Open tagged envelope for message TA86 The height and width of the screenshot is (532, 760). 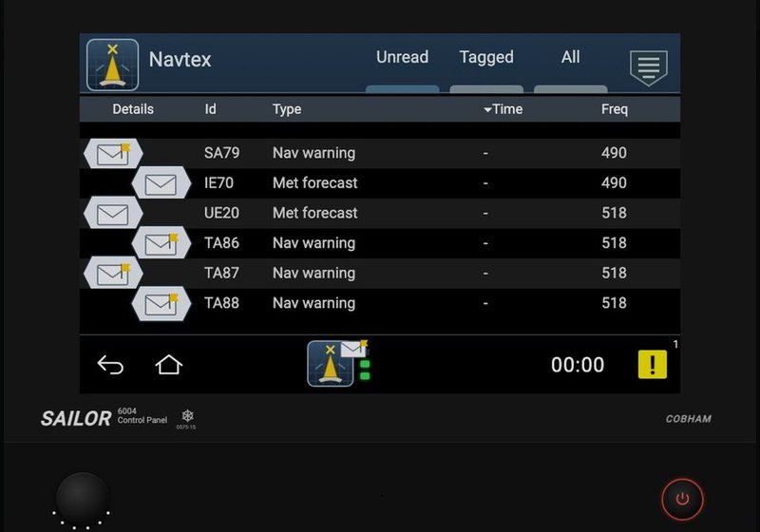161,244
